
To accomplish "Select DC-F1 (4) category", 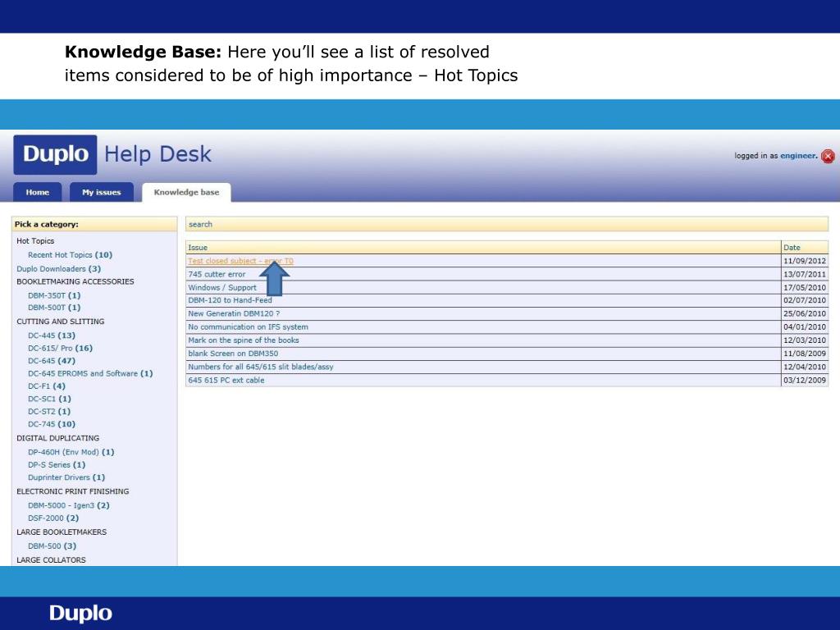I will pyautogui.click(x=47, y=386).
